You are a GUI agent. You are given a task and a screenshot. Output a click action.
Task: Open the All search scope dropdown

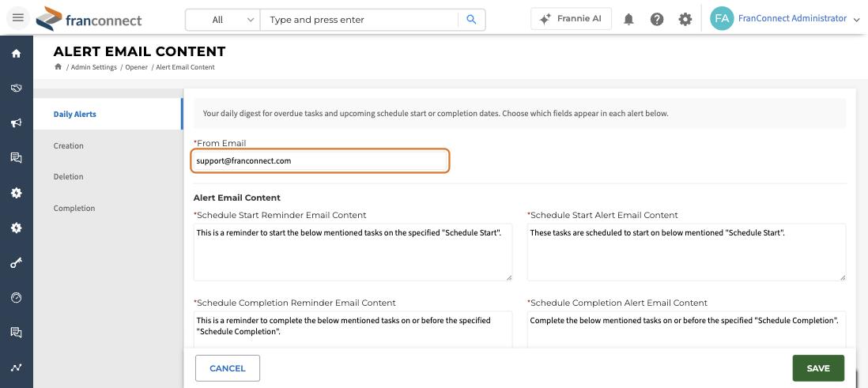[x=223, y=20]
